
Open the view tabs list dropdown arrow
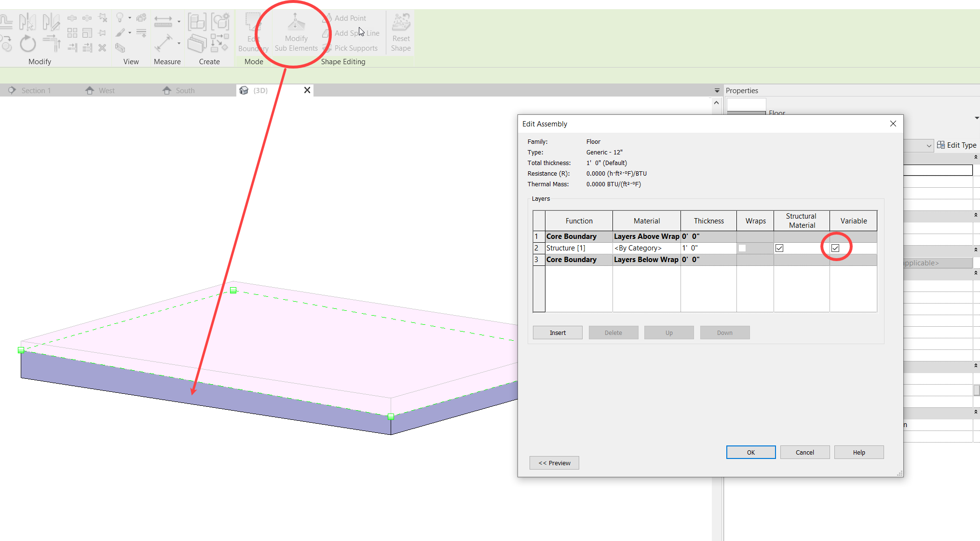(x=717, y=91)
